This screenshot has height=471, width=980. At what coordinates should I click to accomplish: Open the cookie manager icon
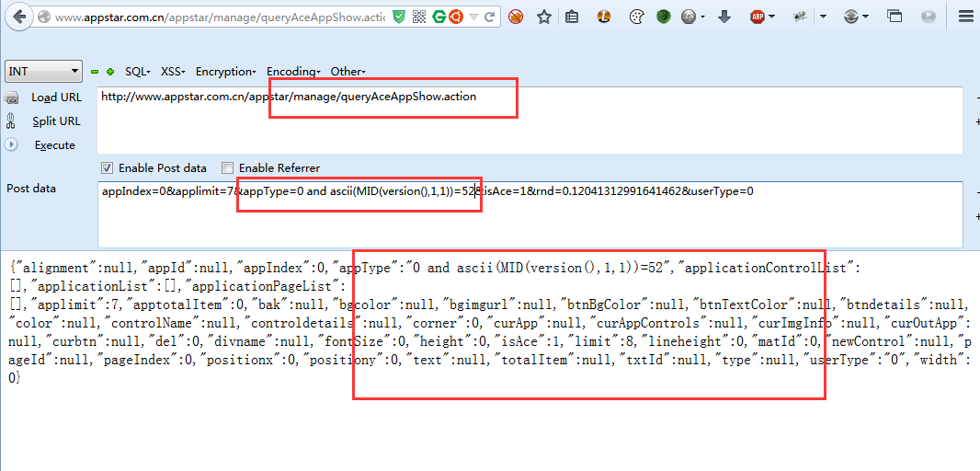tap(636, 17)
